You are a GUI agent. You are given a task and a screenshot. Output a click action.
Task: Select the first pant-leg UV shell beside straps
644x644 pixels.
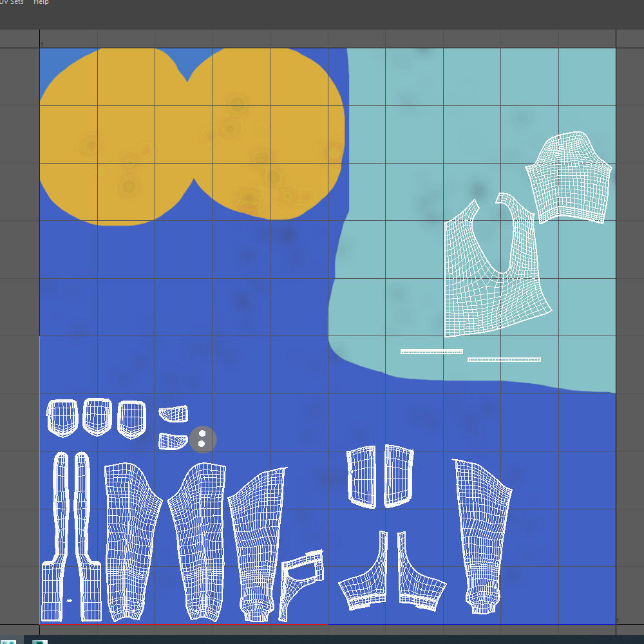click(x=131, y=542)
